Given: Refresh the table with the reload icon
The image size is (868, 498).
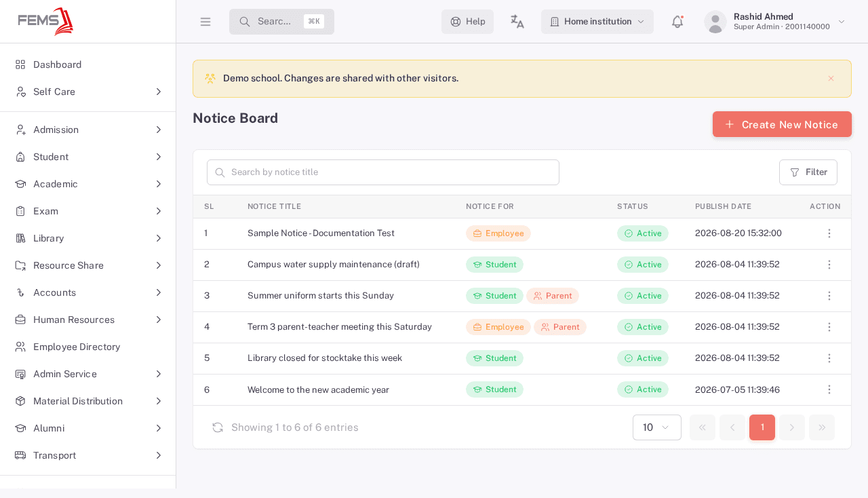Looking at the screenshot, I should tap(218, 427).
